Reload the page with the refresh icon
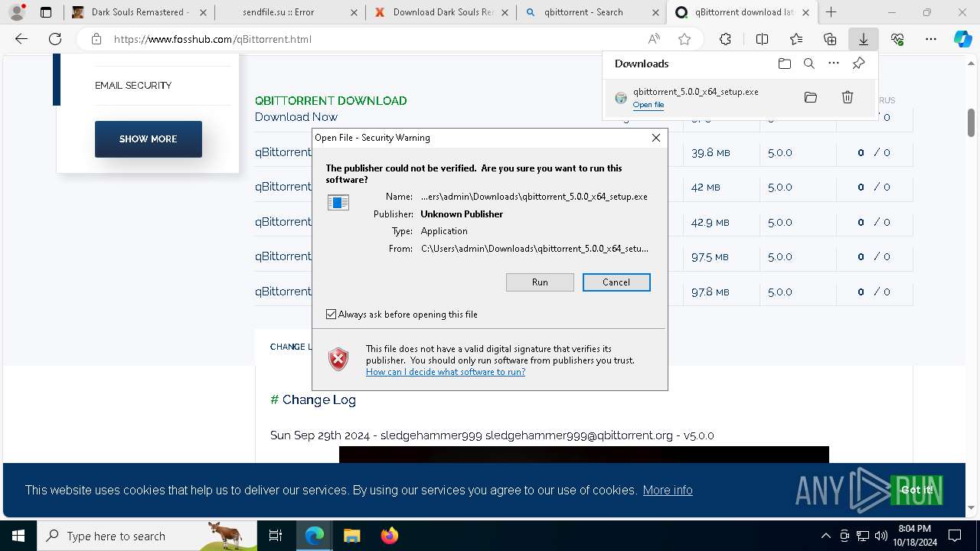Image resolution: width=980 pixels, height=551 pixels. click(55, 39)
